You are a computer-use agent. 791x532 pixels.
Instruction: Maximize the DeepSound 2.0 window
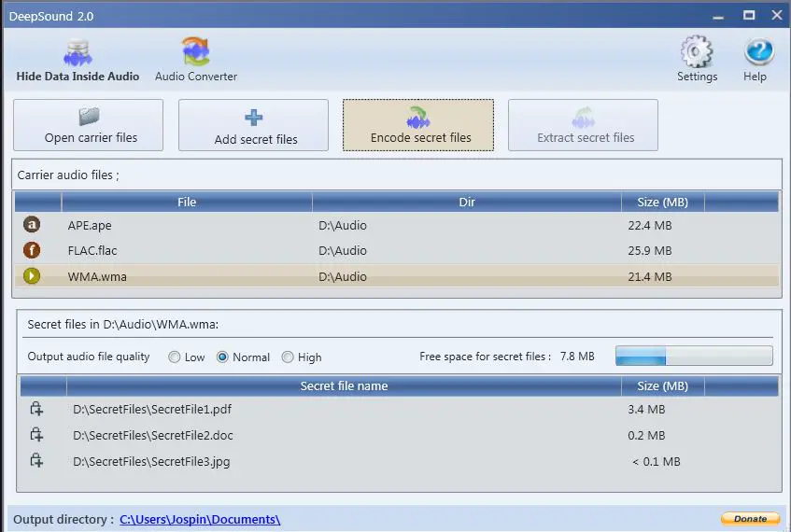point(749,15)
